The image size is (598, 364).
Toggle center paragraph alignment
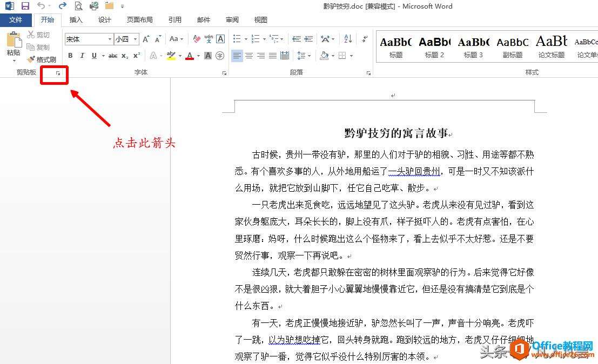click(x=249, y=56)
